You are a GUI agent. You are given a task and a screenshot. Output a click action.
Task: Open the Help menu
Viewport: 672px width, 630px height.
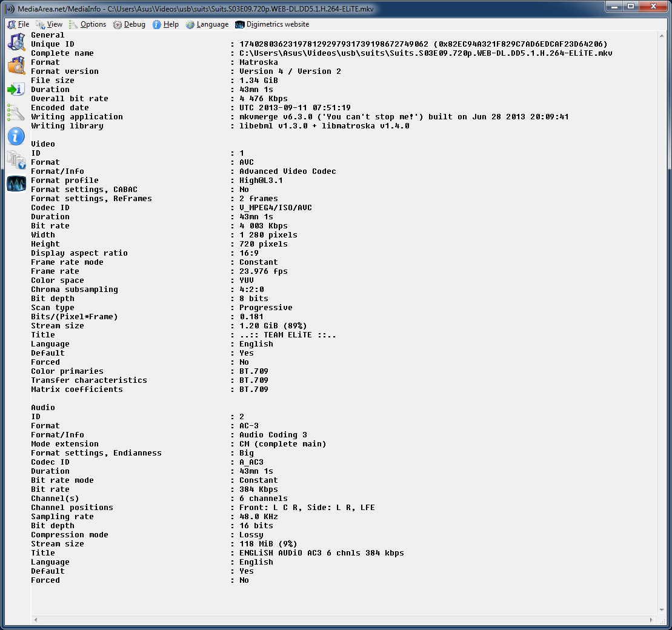pyautogui.click(x=166, y=24)
